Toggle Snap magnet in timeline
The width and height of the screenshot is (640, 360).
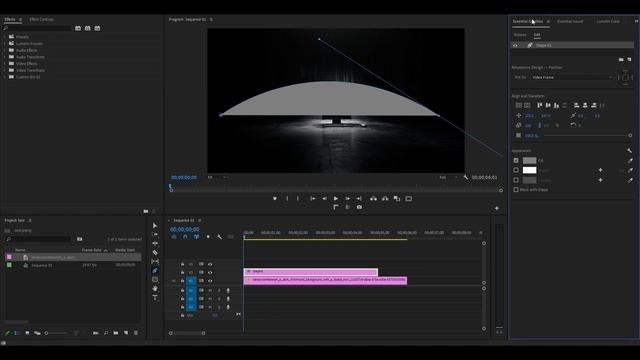[185, 237]
